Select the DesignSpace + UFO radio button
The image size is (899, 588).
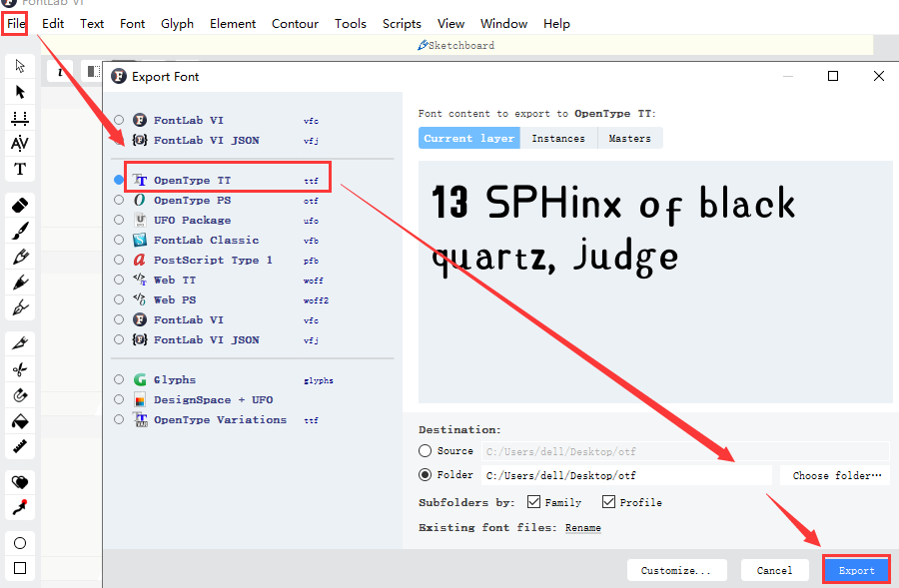(x=119, y=399)
